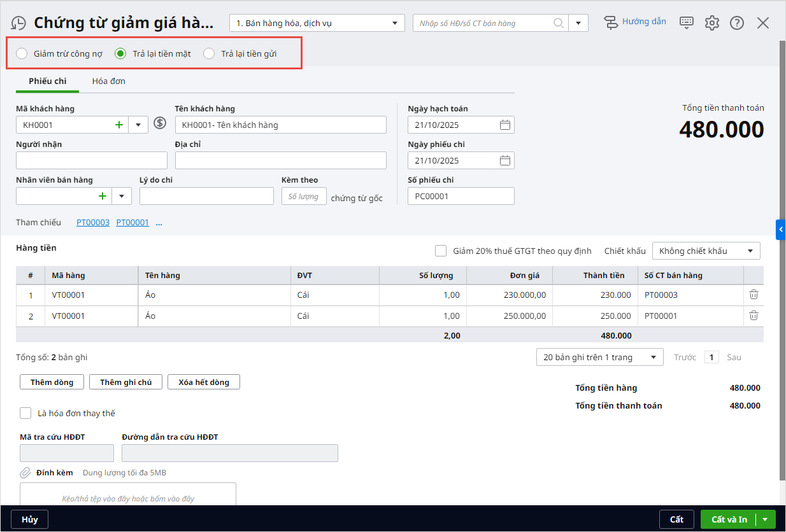Enable Giảm 20% thuế GTGT checkbox

pos(441,251)
